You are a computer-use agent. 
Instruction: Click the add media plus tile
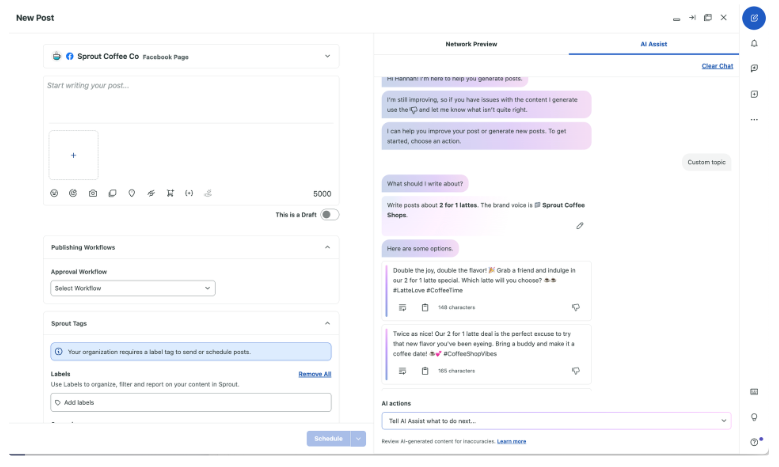pos(74,155)
